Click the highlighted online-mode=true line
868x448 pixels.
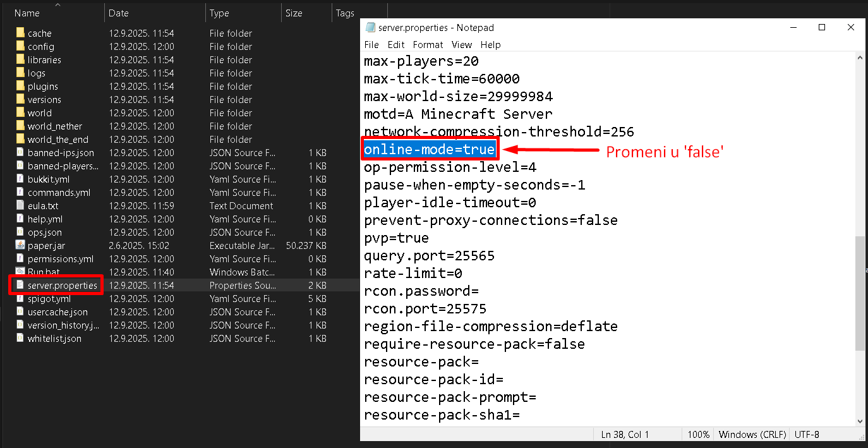tap(430, 150)
